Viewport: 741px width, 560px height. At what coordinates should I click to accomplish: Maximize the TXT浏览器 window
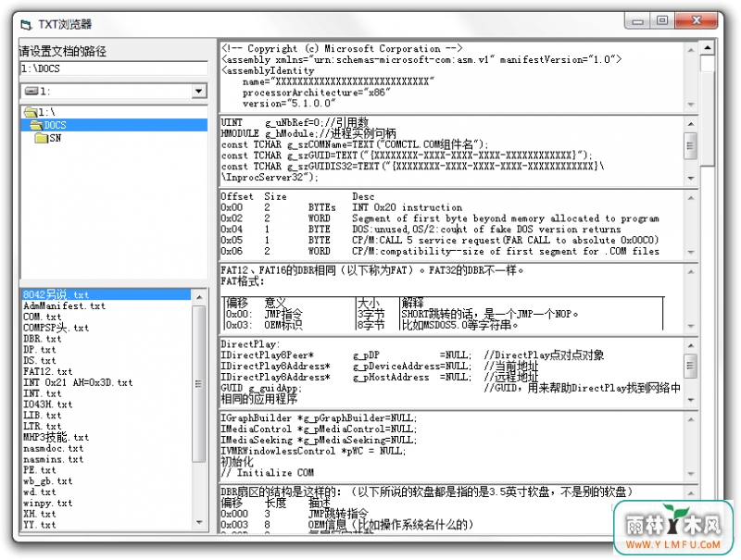[x=662, y=20]
